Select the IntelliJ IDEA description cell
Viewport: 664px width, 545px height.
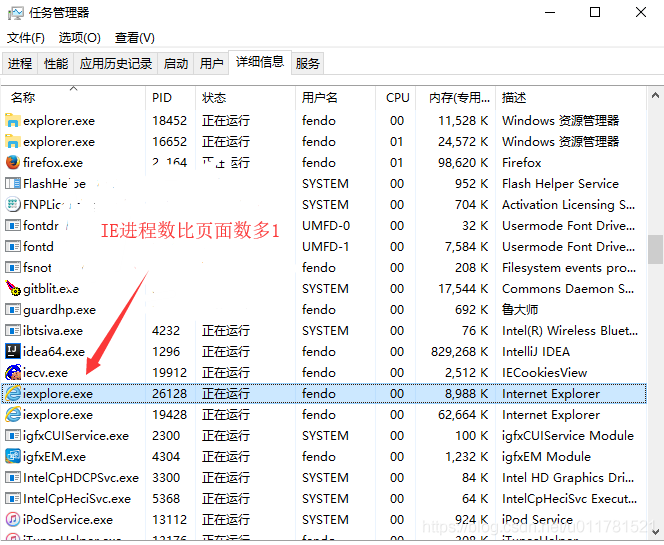click(536, 351)
